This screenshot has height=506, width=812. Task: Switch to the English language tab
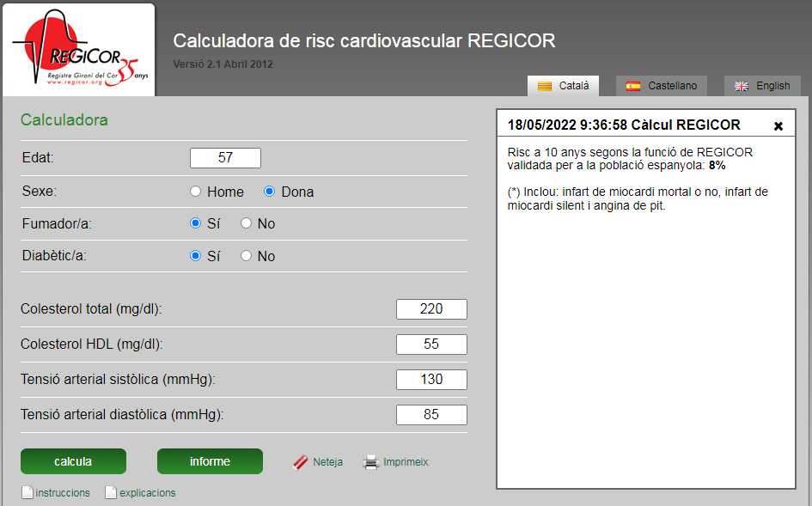762,86
